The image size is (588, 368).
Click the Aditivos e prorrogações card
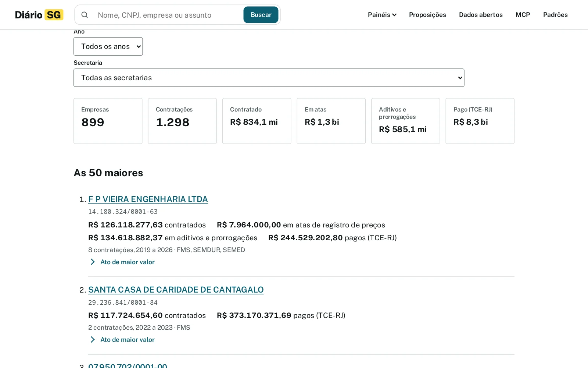coord(405,121)
